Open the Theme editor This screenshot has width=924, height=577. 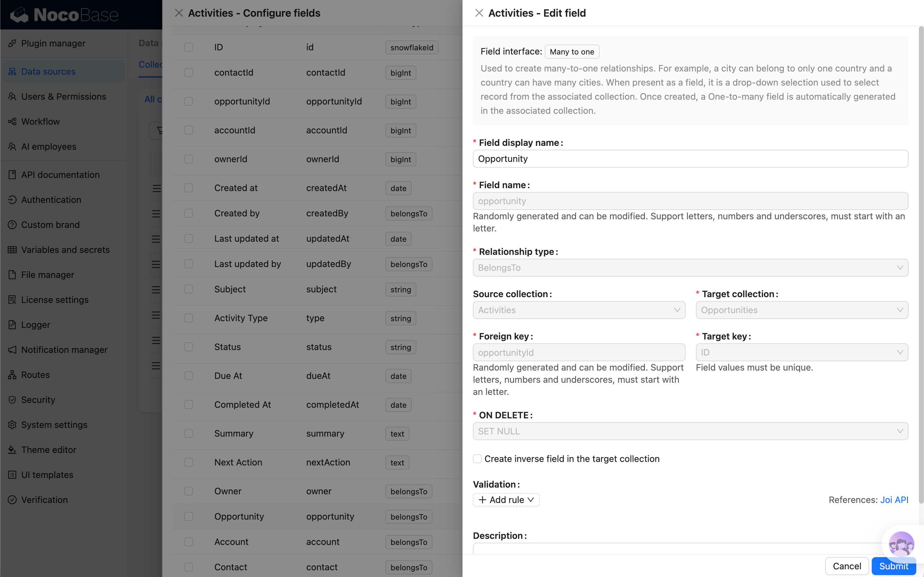tap(48, 449)
